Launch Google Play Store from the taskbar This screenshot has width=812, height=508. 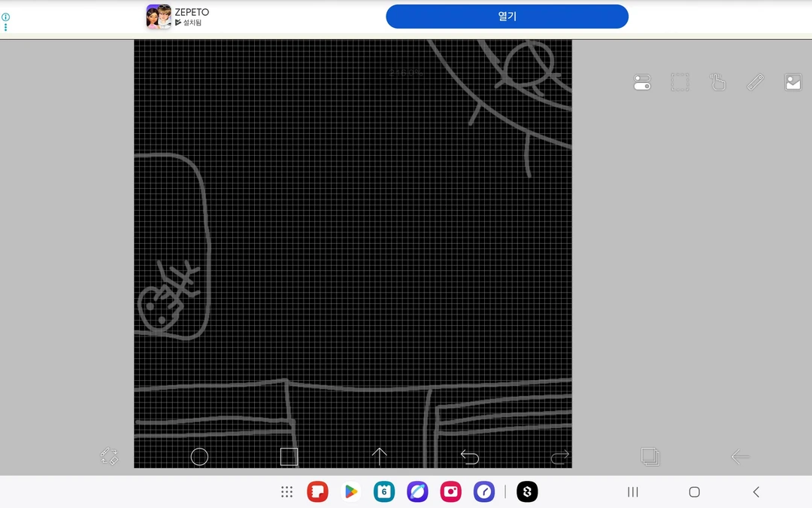pos(350,492)
